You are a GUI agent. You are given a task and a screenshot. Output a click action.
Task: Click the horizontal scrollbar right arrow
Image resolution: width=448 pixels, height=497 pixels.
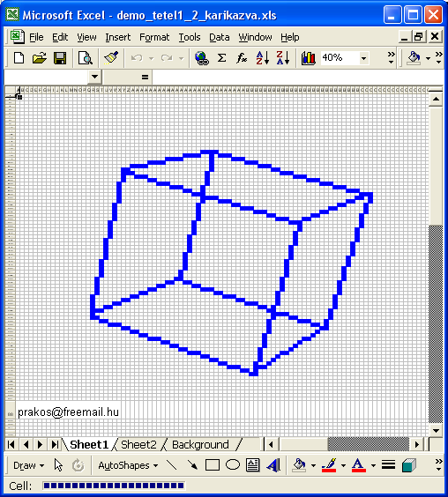(417, 444)
